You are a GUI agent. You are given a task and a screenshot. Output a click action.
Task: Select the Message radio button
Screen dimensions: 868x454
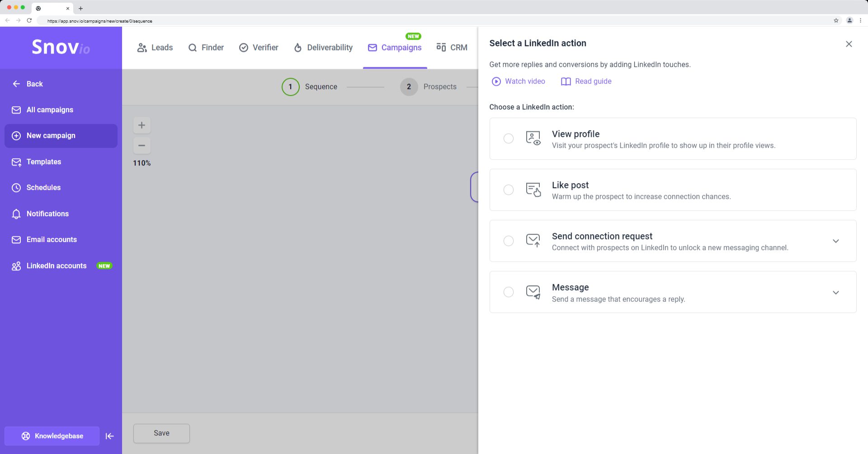pos(508,292)
